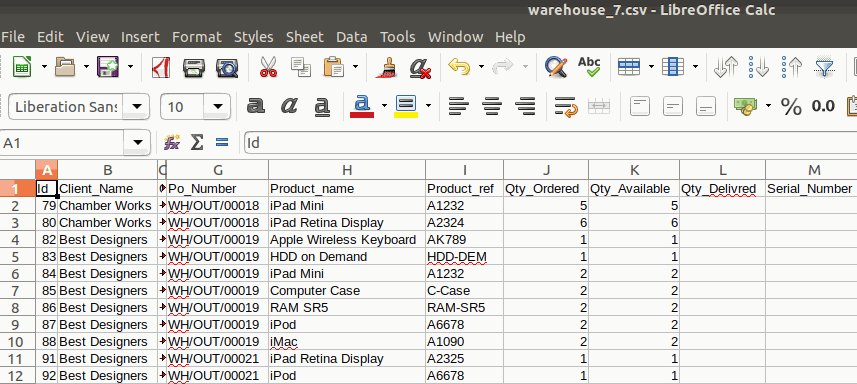The image size is (857, 384).
Task: Open the Edit menu
Action: 50,37
